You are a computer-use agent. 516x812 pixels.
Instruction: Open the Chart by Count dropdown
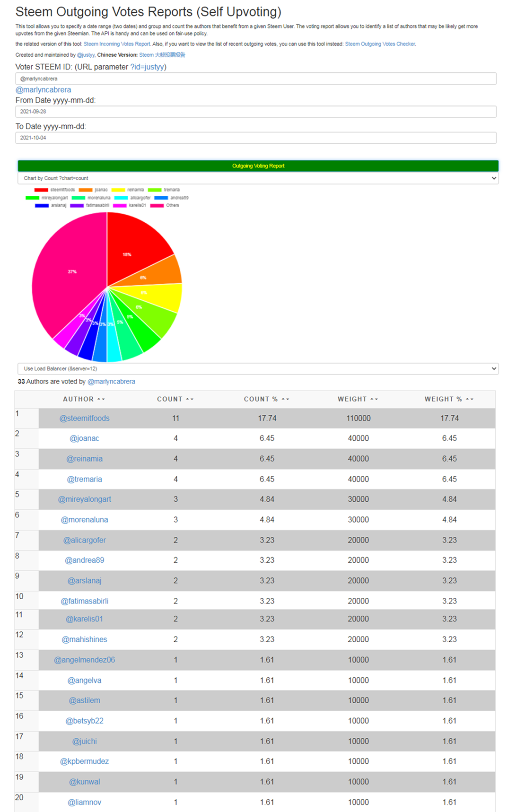[x=258, y=178]
